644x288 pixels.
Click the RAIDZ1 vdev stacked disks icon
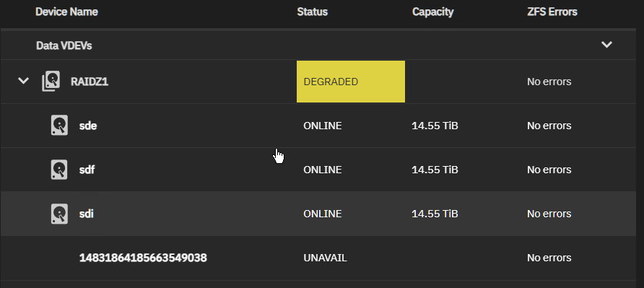tap(51, 82)
